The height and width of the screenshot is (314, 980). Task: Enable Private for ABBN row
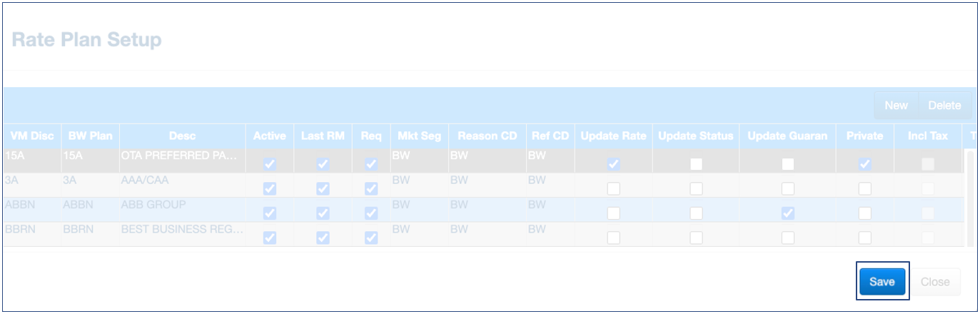point(864,213)
